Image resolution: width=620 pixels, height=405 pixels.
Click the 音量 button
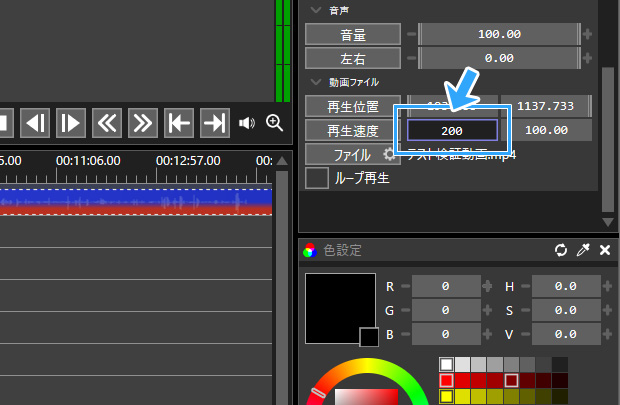(353, 34)
